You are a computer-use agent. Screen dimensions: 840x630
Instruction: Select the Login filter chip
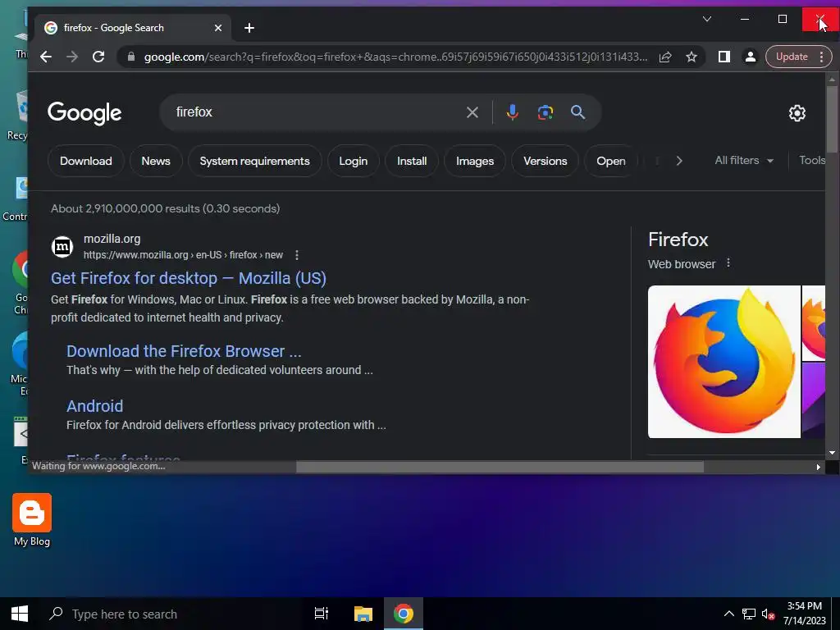pyautogui.click(x=353, y=161)
